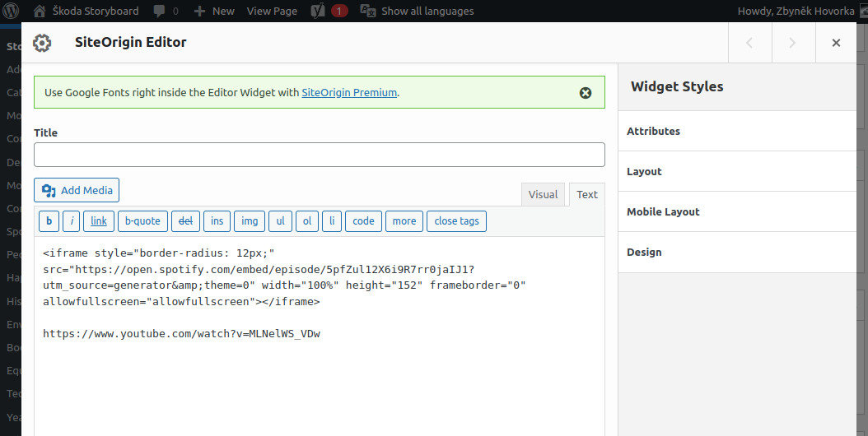
Task: Open Škoda Storyboard home icon
Action: point(40,11)
